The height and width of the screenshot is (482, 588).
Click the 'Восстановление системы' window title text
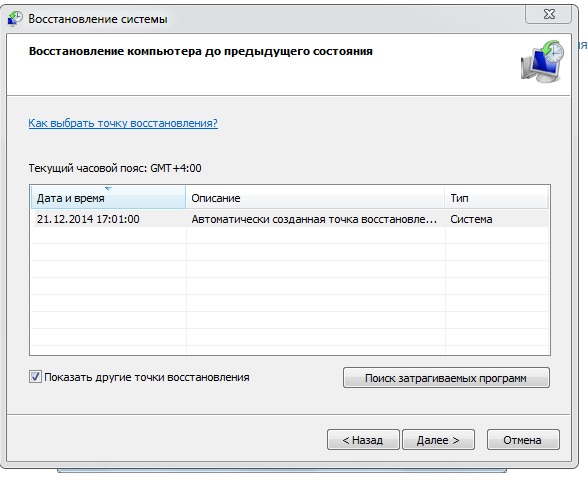[98, 19]
